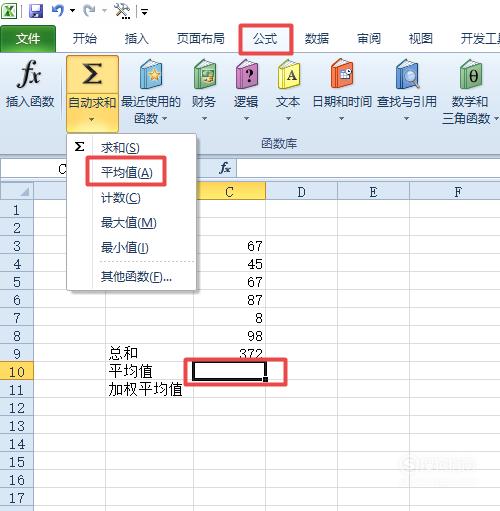This screenshot has width=500, height=511.
Task: Choose 求和(S) from the menu
Action: pyautogui.click(x=131, y=147)
